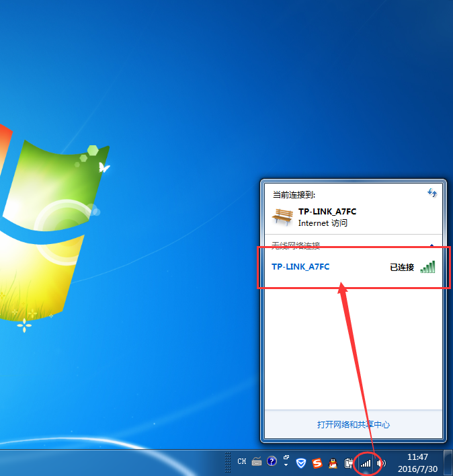Image resolution: width=453 pixels, height=476 pixels.
Task: Open the volume speaker tray icon
Action: click(381, 463)
